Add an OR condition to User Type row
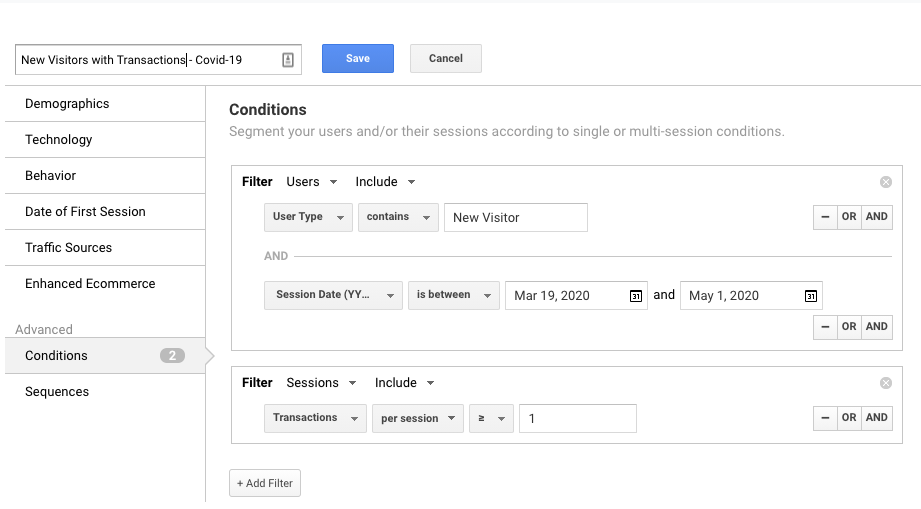The height and width of the screenshot is (509, 921). tap(849, 217)
